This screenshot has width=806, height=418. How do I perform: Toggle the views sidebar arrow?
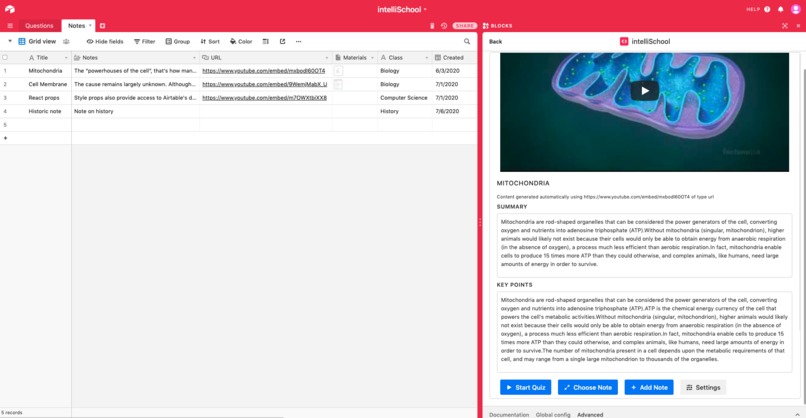tap(10, 41)
